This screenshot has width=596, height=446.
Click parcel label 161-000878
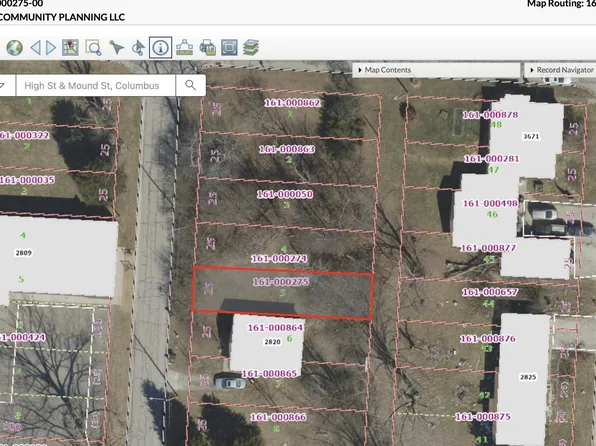click(x=490, y=115)
